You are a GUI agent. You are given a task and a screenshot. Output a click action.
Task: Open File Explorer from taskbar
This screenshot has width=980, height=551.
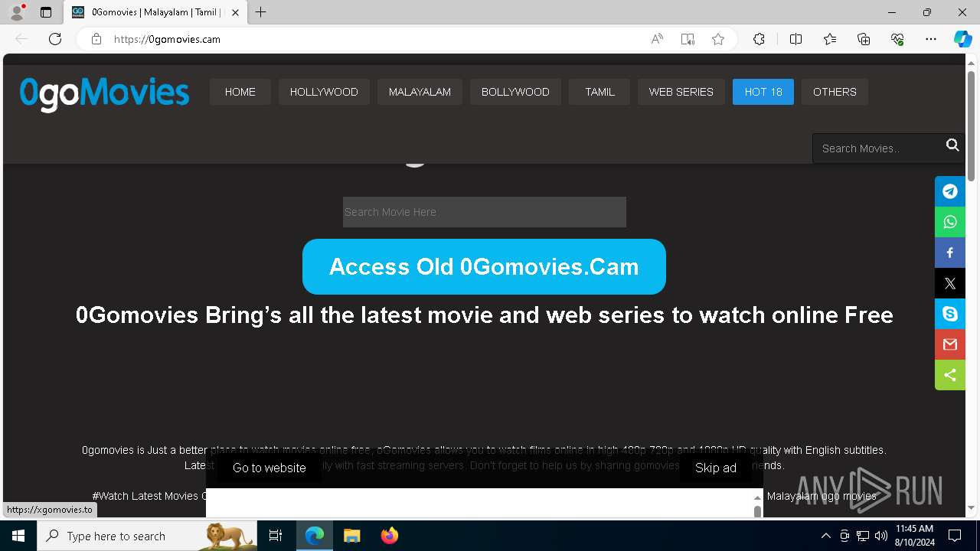pyautogui.click(x=351, y=536)
